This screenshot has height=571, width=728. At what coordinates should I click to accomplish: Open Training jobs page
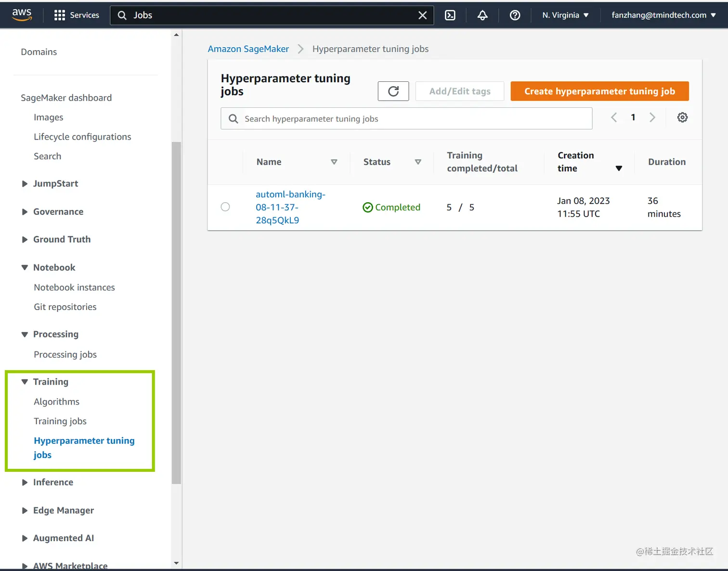(x=60, y=421)
